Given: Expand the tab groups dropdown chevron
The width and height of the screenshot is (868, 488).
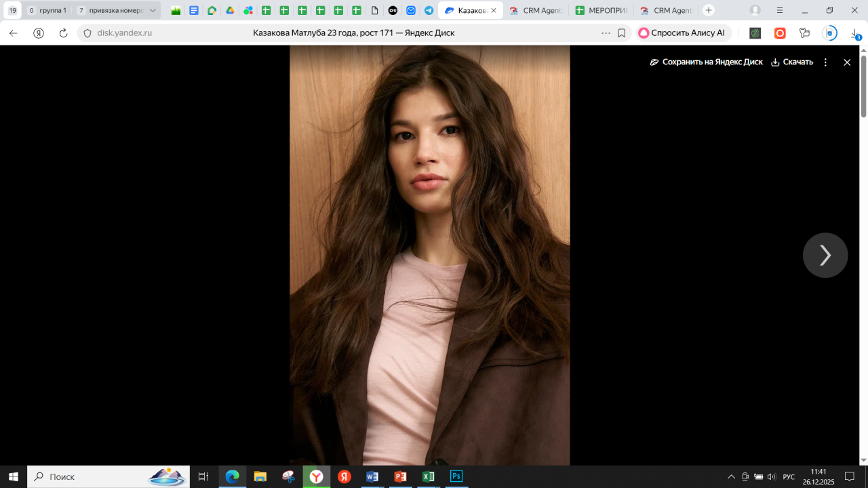Looking at the screenshot, I should pos(153,11).
